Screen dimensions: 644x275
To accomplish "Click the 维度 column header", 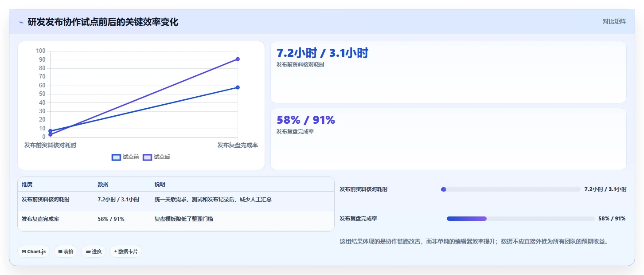I will 27,185.
